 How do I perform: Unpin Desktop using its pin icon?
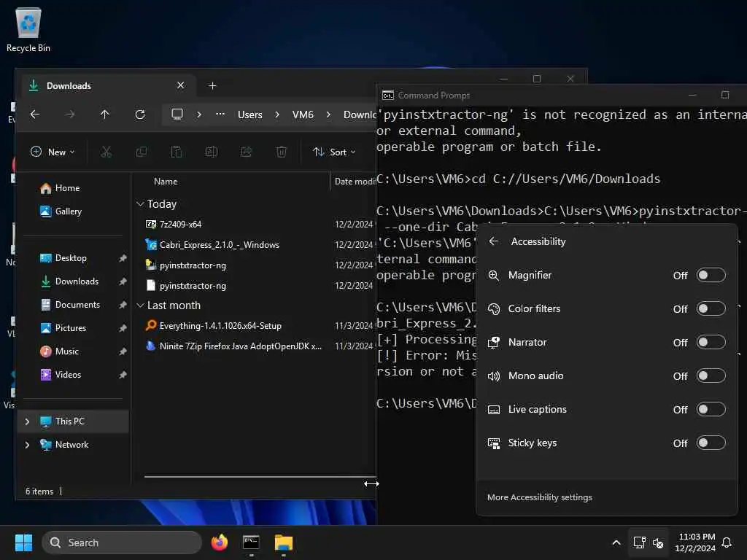pos(123,258)
